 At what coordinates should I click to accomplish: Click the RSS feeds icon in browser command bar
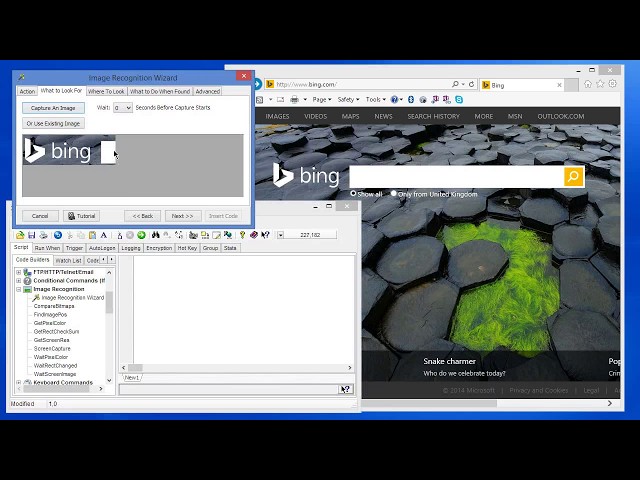click(260, 100)
